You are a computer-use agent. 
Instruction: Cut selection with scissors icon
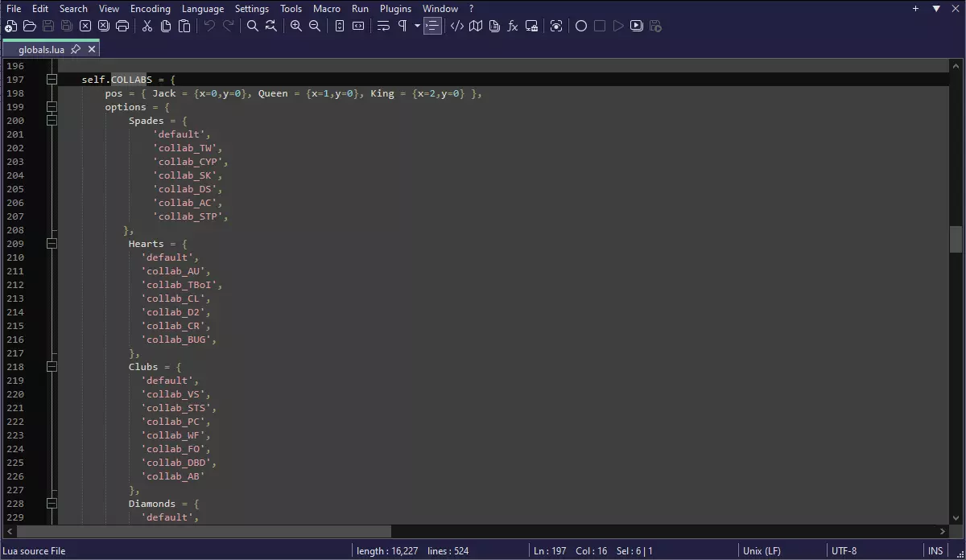(x=147, y=26)
